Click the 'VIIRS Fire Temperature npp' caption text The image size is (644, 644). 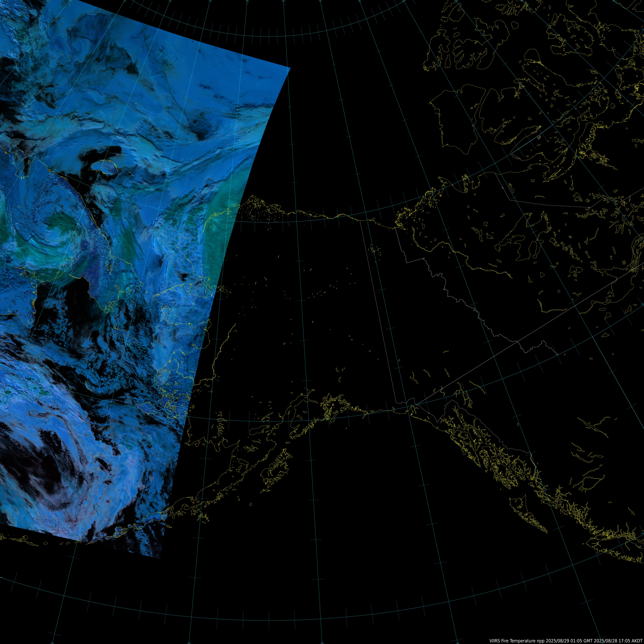pyautogui.click(x=517, y=641)
